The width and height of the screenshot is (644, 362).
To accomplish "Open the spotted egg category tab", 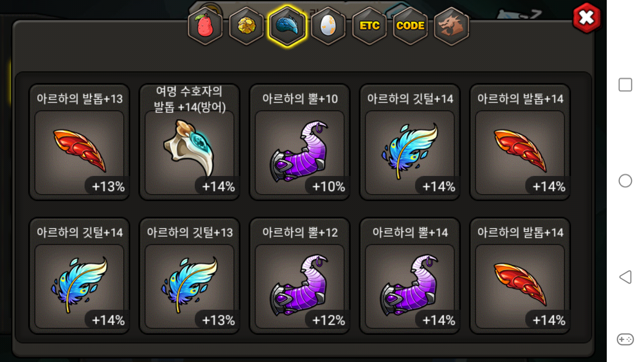I will (328, 26).
